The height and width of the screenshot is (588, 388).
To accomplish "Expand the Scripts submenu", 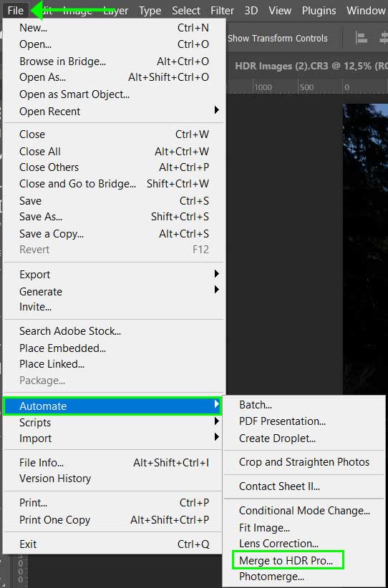I will (112, 422).
